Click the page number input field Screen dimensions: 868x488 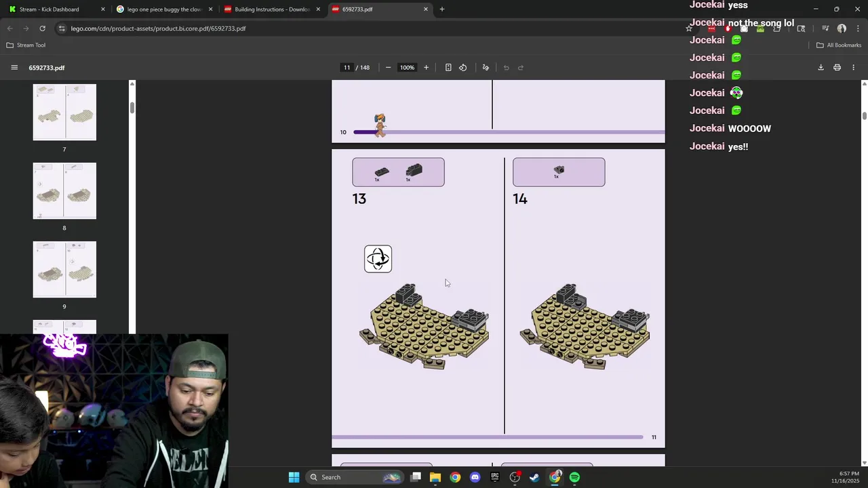coord(347,68)
